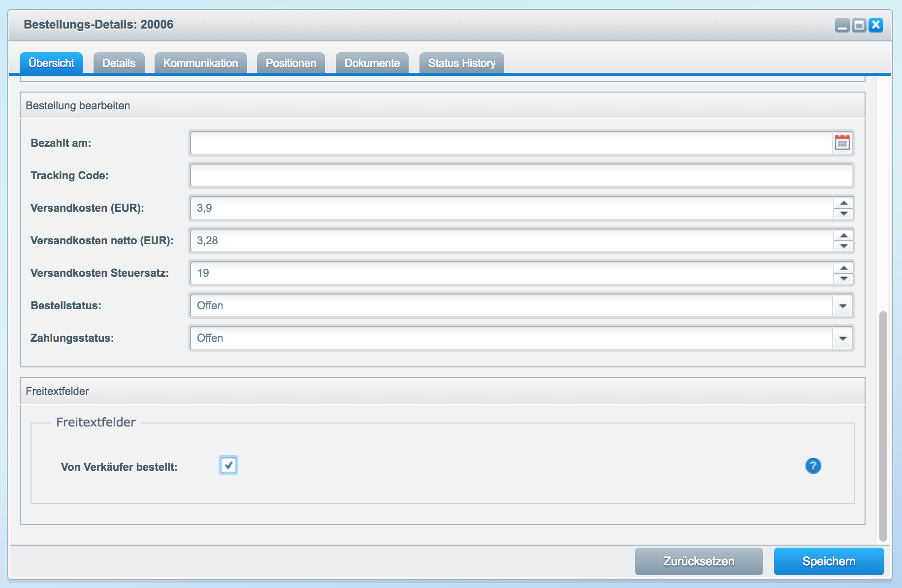Close the Bestellungs-Details window

(876, 25)
